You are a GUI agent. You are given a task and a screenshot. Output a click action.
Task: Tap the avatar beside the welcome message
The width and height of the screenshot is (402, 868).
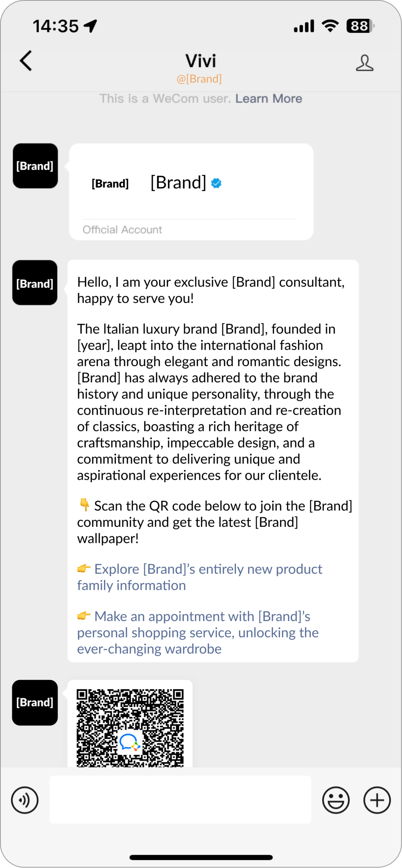(x=35, y=283)
